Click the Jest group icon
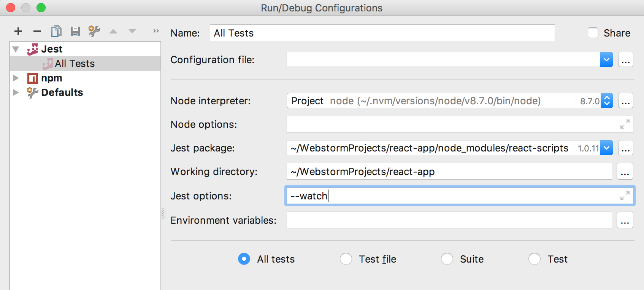Viewport: 644px width, 290px height. click(33, 49)
